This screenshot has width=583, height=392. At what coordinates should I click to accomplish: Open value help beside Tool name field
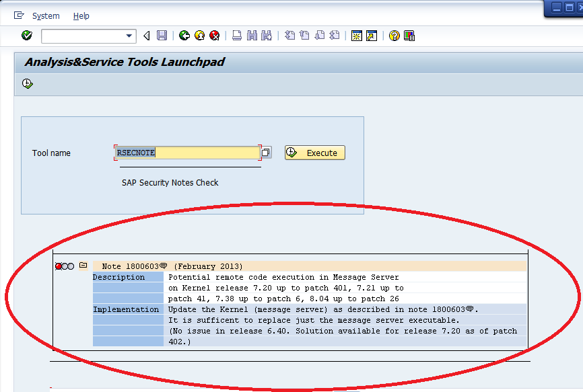266,152
